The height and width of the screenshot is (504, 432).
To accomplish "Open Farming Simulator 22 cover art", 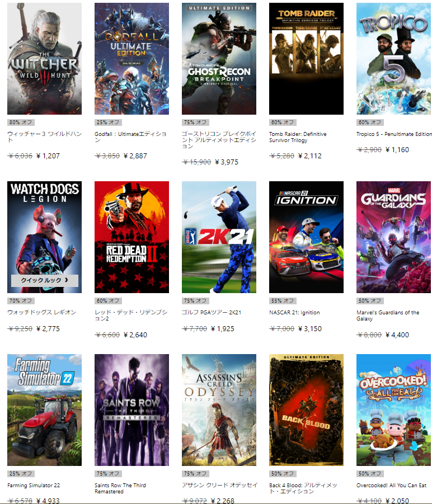I will click(44, 410).
